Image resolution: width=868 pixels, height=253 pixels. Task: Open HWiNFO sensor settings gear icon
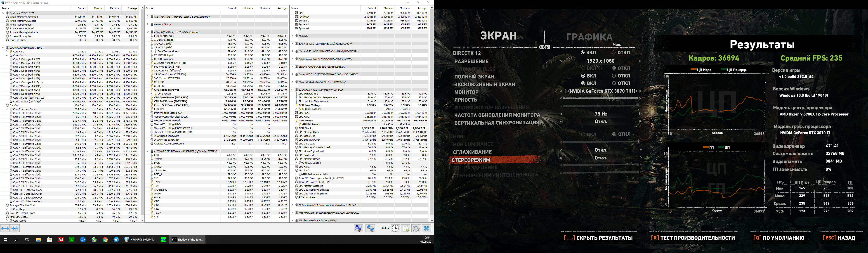[x=416, y=228]
